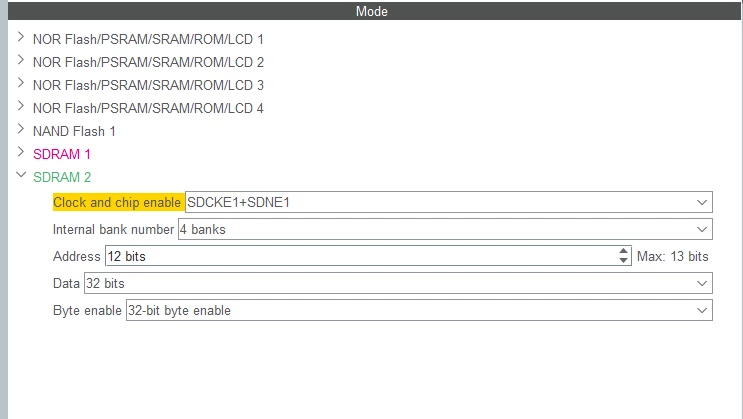743x419 pixels.
Task: Collapse the SDRAM 2 section chevron
Action: click(x=21, y=174)
